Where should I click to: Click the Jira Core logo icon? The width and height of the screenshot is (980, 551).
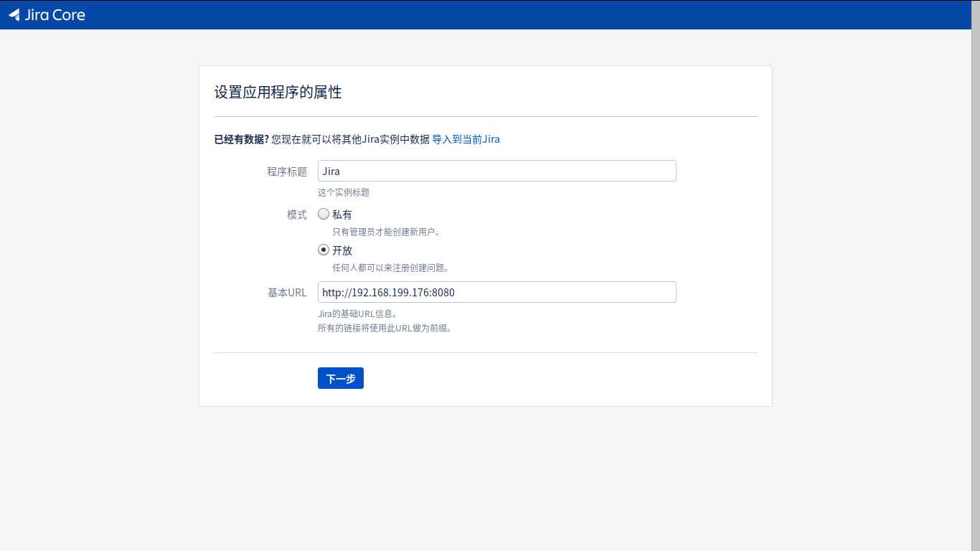(x=14, y=15)
